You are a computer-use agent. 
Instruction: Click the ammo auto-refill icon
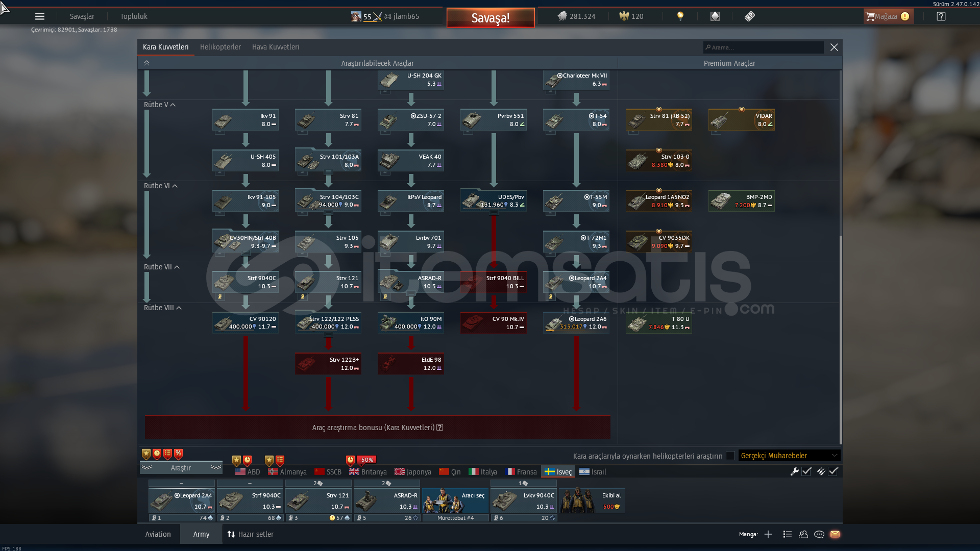pyautogui.click(x=821, y=471)
